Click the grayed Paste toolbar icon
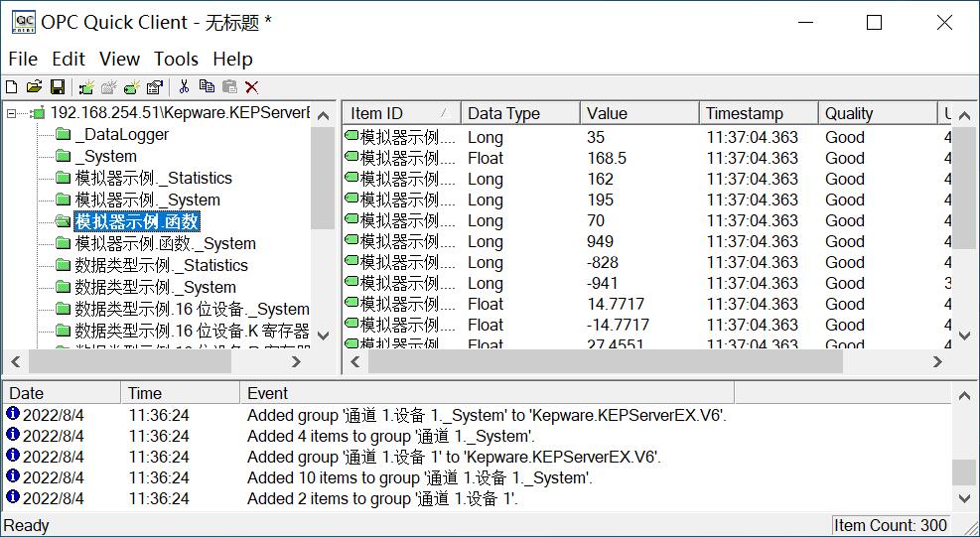 229,87
